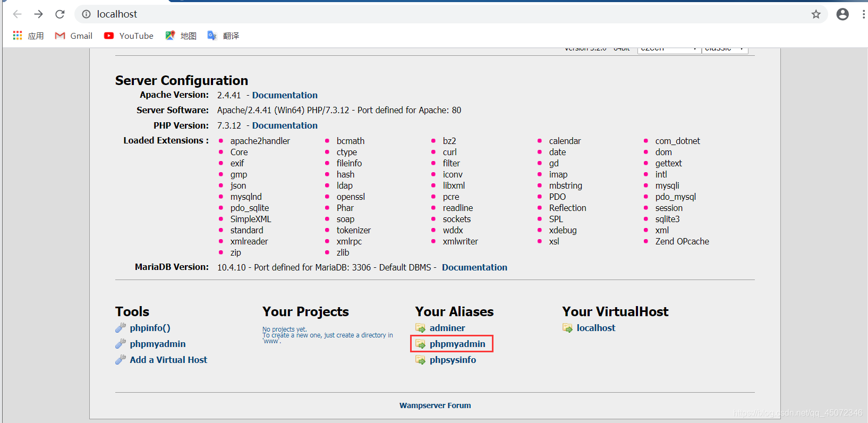This screenshot has width=868, height=423.
Task: Click the sqlite3 extension entry
Action: tap(668, 219)
